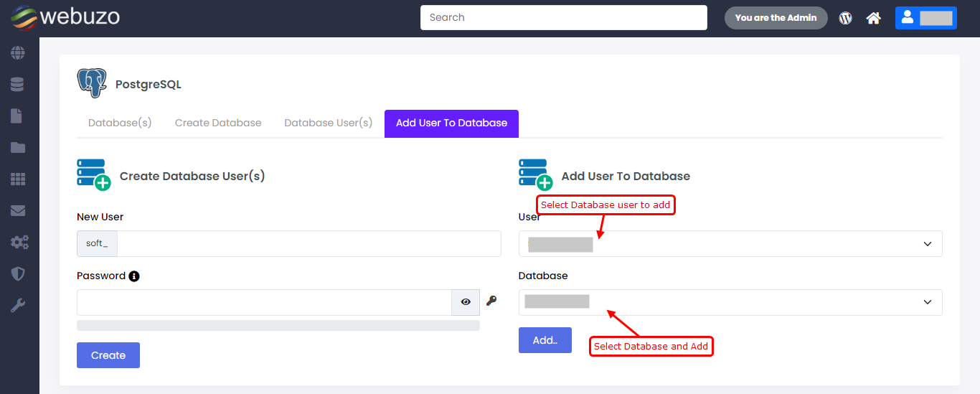Click the New User input field
The width and height of the screenshot is (980, 394).
(308, 243)
